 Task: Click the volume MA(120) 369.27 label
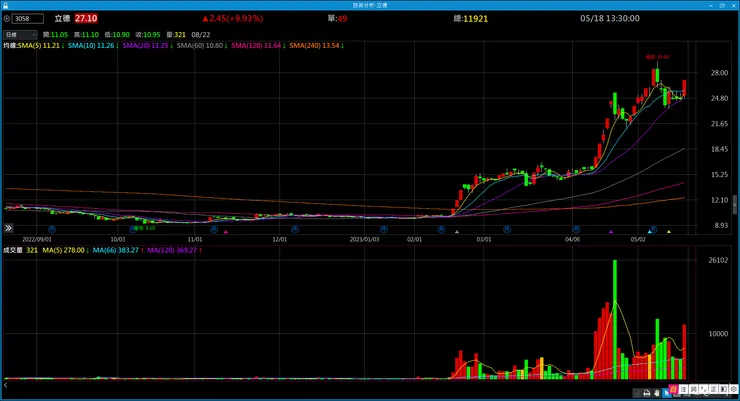pyautogui.click(x=174, y=250)
